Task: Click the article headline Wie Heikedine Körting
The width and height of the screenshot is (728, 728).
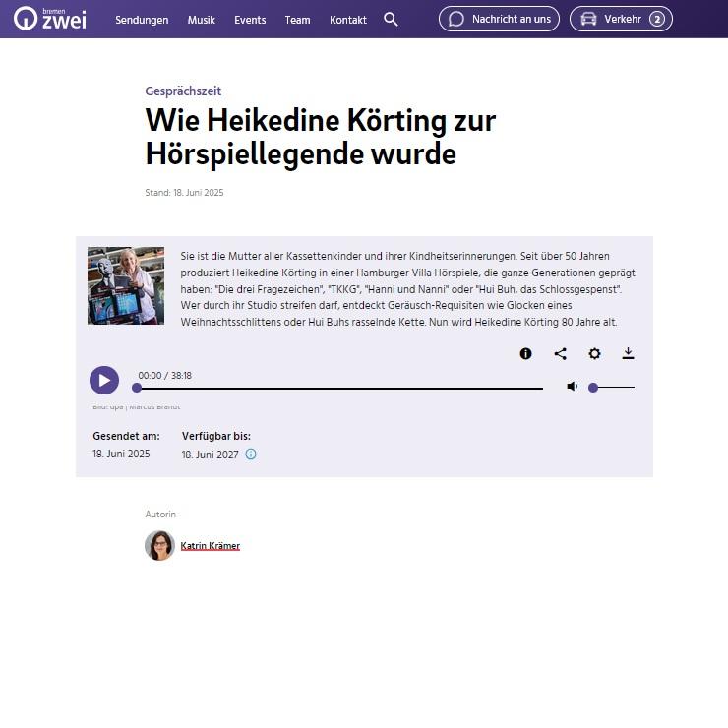Action: point(321,137)
